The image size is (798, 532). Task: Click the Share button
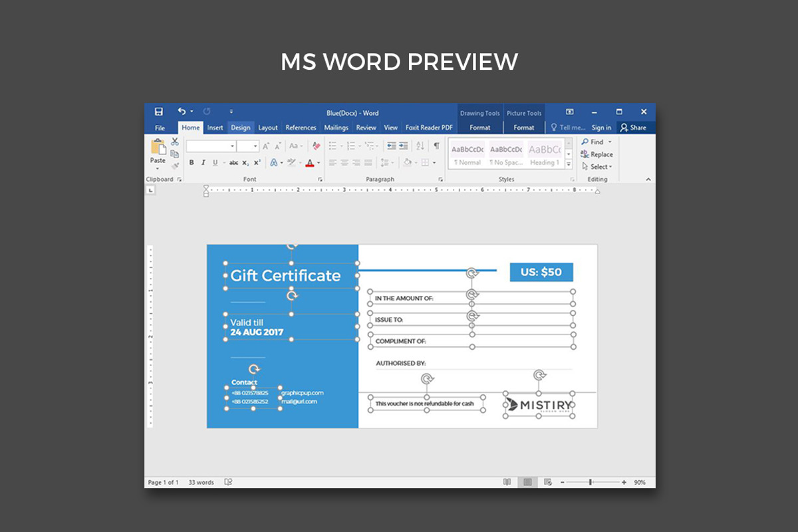click(633, 128)
